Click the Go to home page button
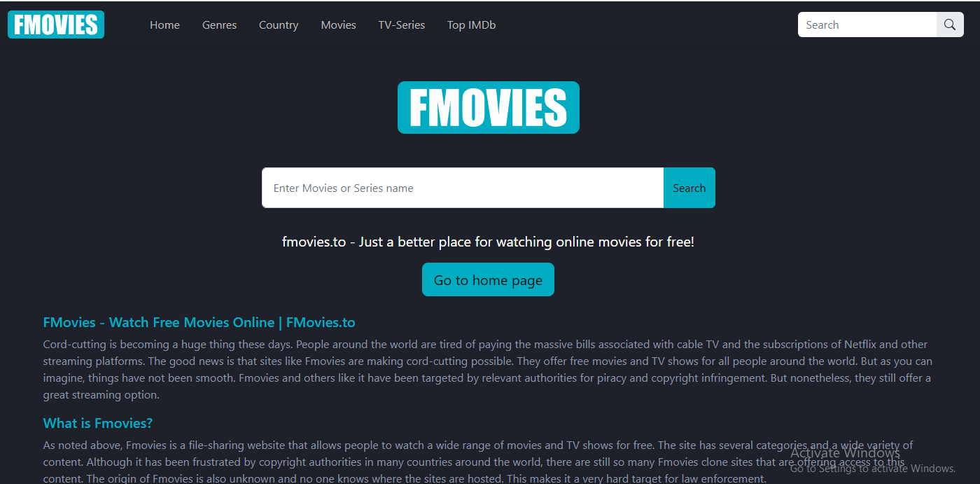This screenshot has height=484, width=980. click(x=488, y=279)
